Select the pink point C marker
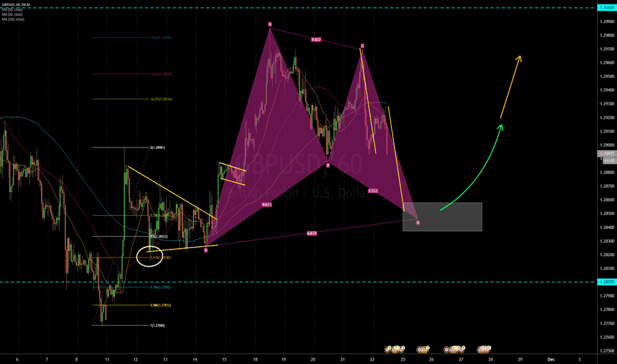 362,46
